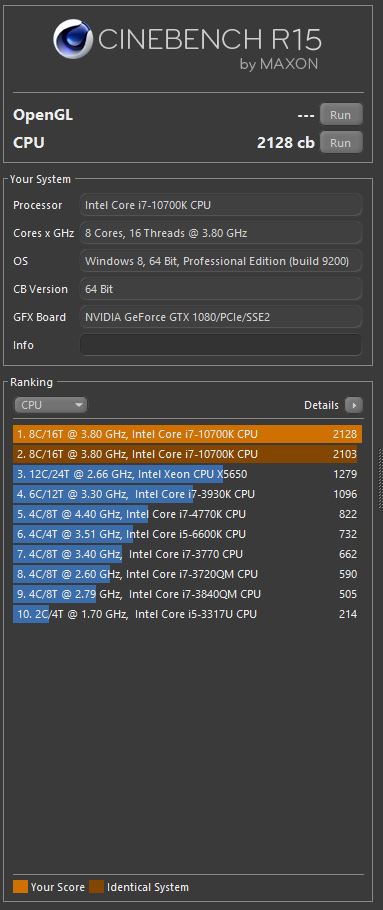This screenshot has height=910, width=383.
Task: Click the brown Identical System legend swatch
Action: (96, 887)
